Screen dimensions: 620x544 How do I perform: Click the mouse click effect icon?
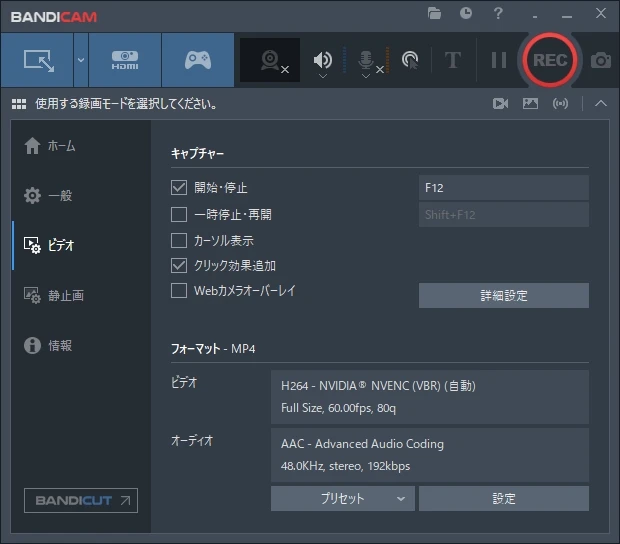pos(410,60)
